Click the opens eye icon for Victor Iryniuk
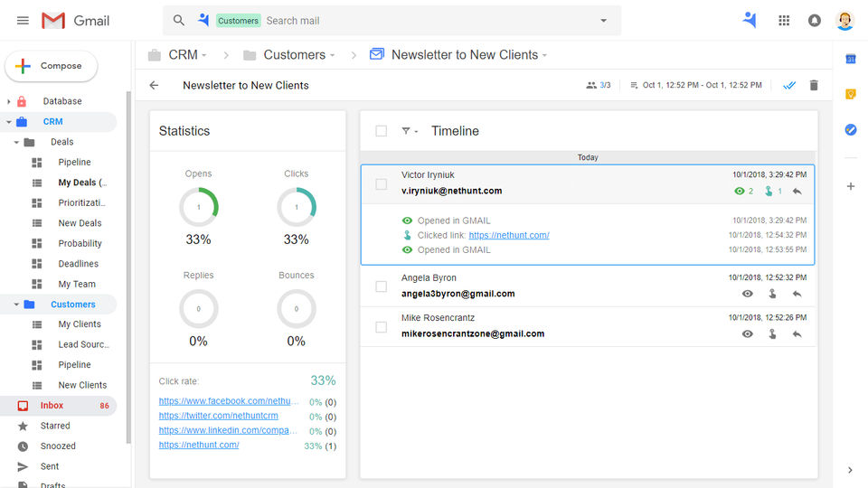This screenshot has height=488, width=868. pyautogui.click(x=739, y=191)
